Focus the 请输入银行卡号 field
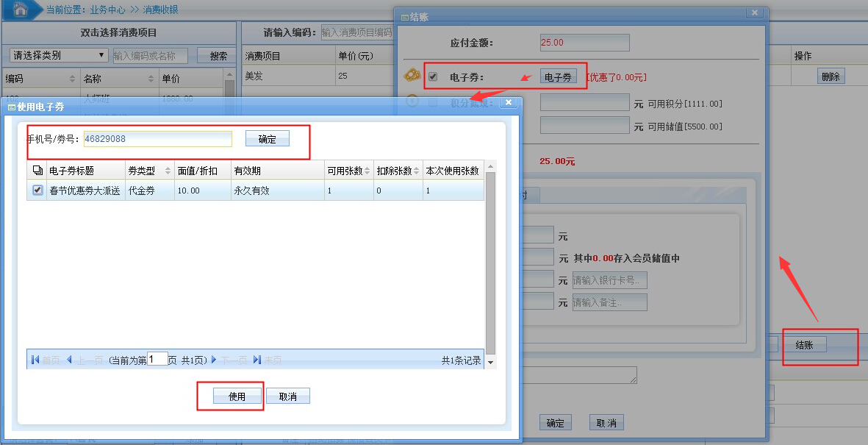Viewport: 868px width, 445px height. [x=609, y=280]
